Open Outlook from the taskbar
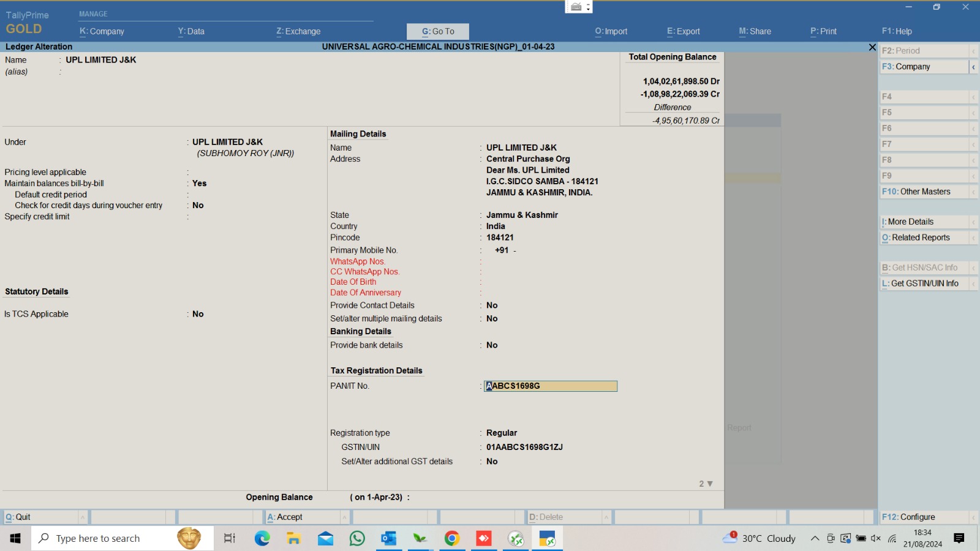The image size is (980, 551). click(x=388, y=539)
